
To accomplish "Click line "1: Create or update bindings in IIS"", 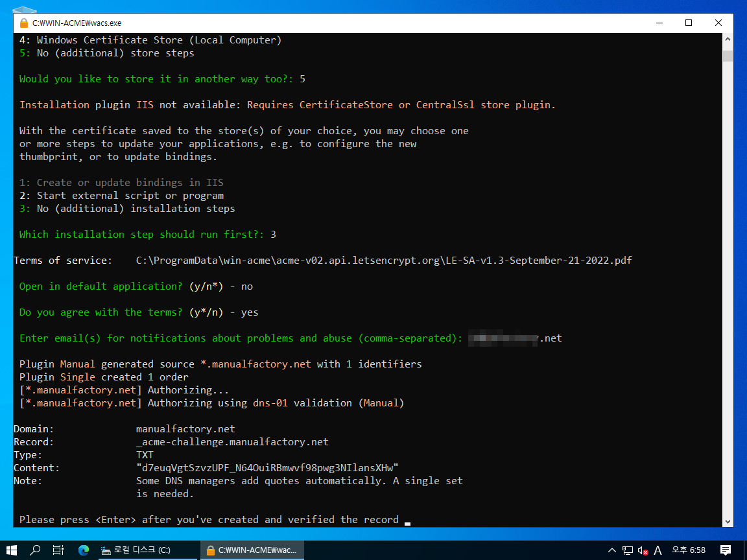I will pos(121,182).
